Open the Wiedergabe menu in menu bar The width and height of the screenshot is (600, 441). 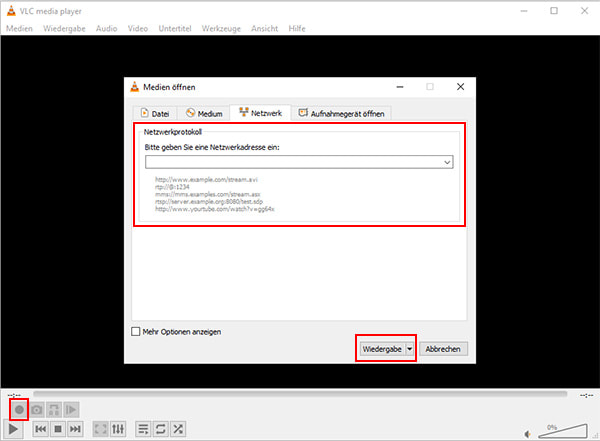(x=64, y=28)
